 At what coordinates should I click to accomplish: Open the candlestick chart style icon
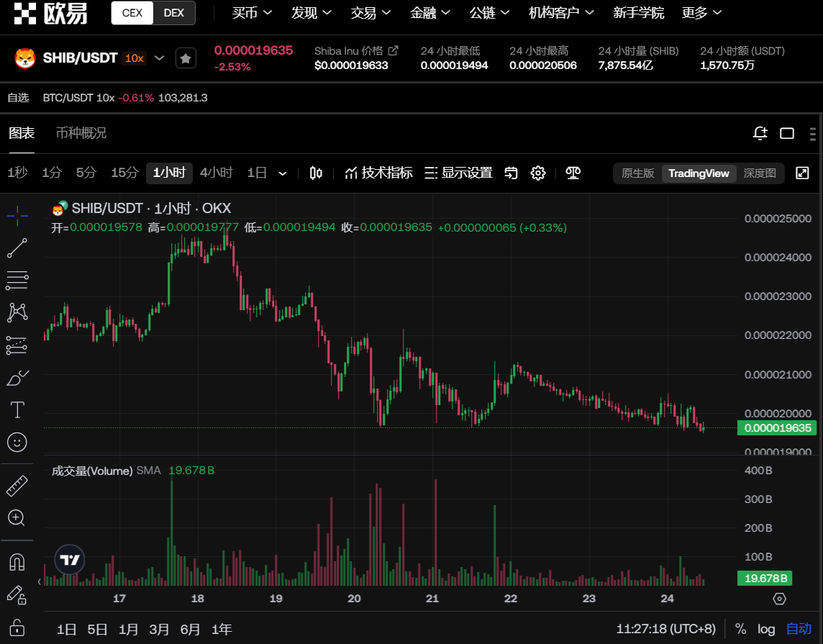(x=316, y=173)
